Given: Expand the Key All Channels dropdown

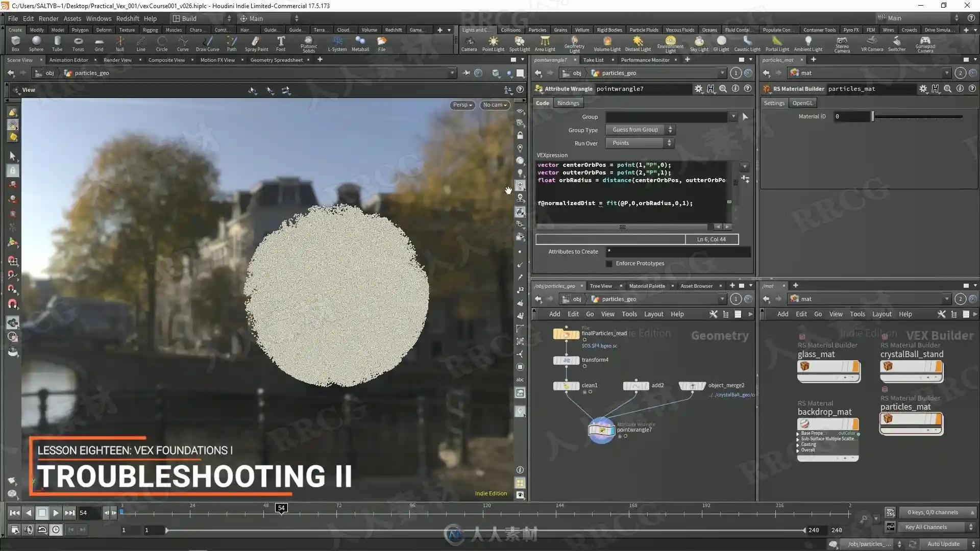Looking at the screenshot, I should click(938, 527).
